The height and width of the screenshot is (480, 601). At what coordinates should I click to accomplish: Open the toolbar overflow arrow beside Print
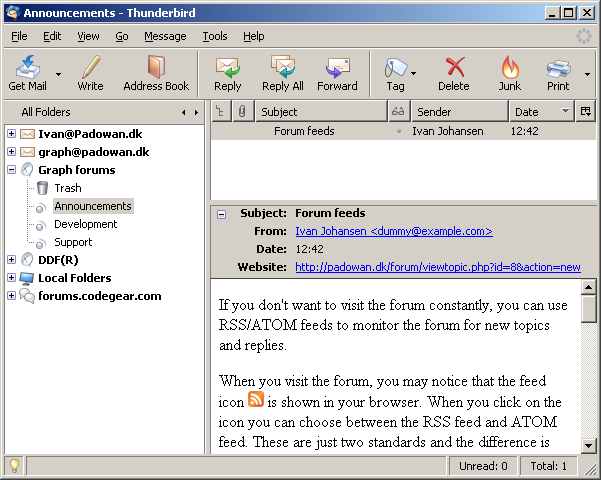[x=588, y=74]
